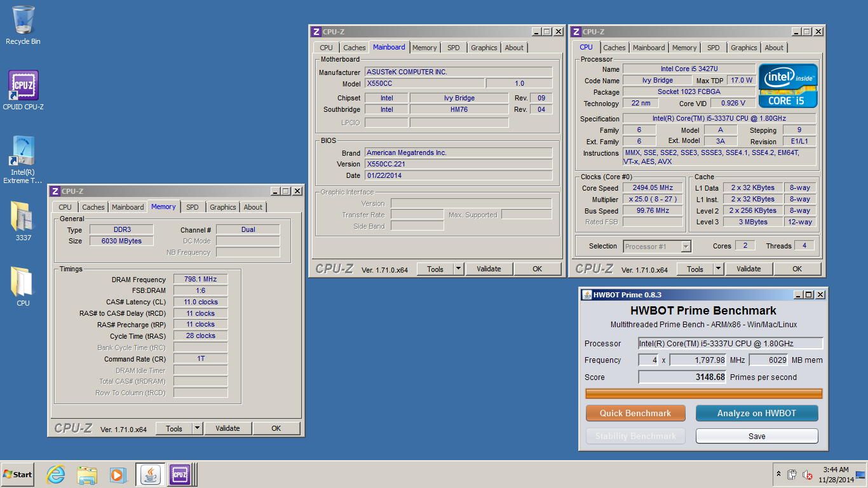Select Graphics tab in CPU window
Viewport: 868px width, 488px height.
tap(744, 48)
